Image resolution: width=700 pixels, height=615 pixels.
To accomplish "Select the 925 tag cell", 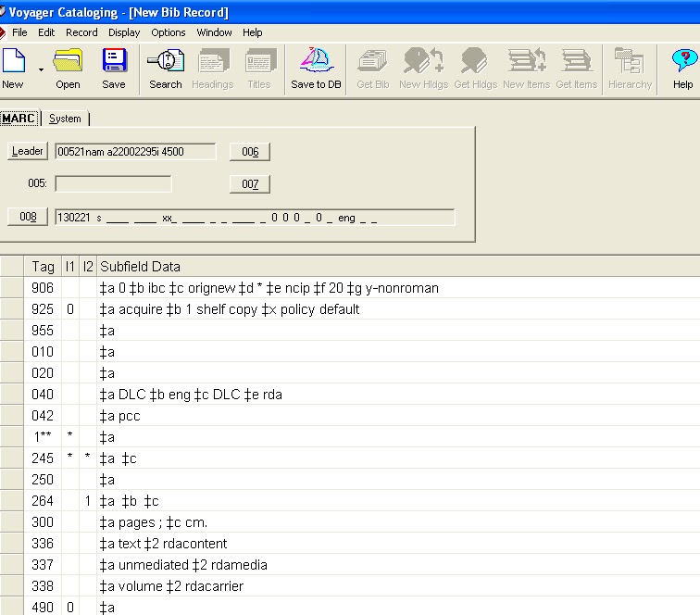I will click(43, 309).
